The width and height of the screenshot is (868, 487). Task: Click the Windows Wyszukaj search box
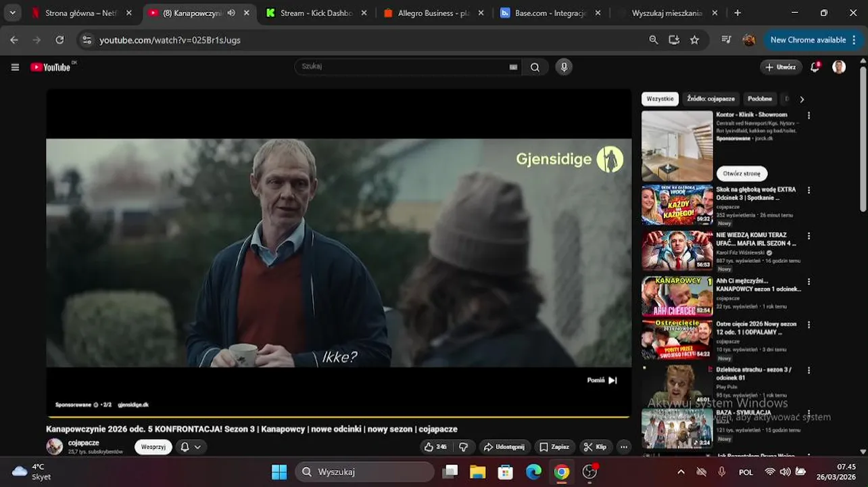364,471
